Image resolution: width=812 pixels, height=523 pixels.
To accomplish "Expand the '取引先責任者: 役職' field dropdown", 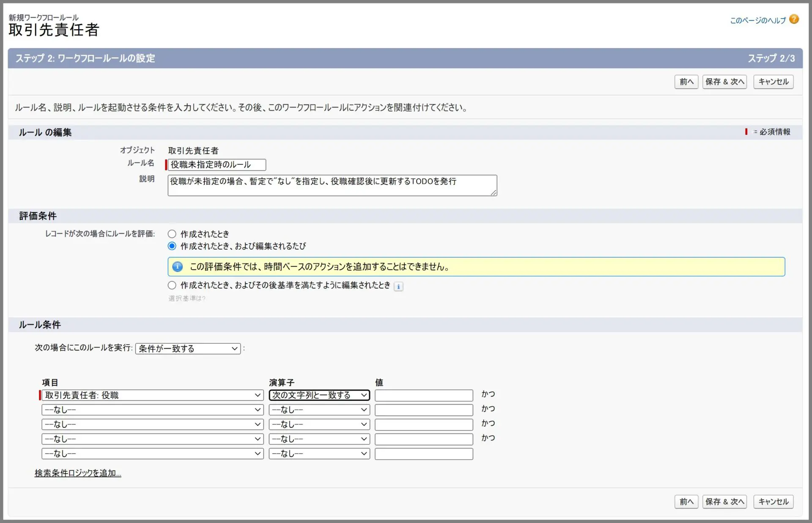I will pos(152,395).
